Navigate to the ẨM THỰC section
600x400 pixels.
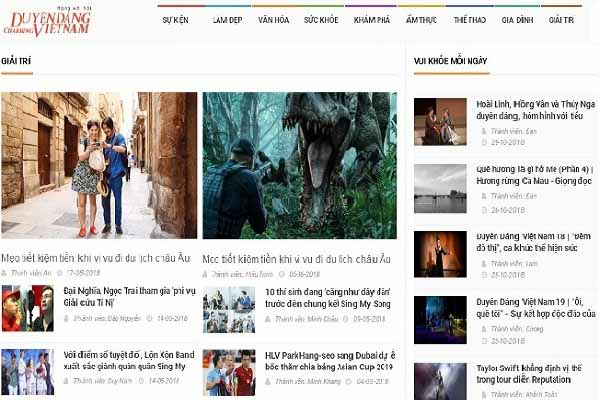421,20
